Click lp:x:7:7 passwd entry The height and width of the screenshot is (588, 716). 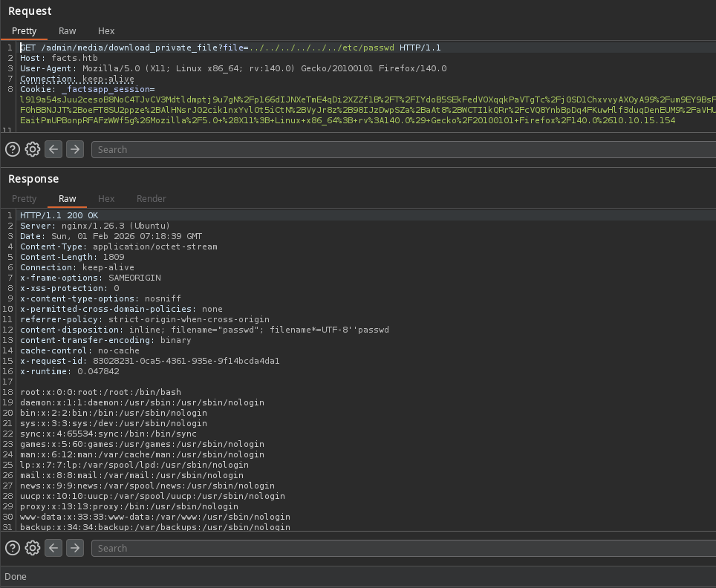tap(134, 465)
